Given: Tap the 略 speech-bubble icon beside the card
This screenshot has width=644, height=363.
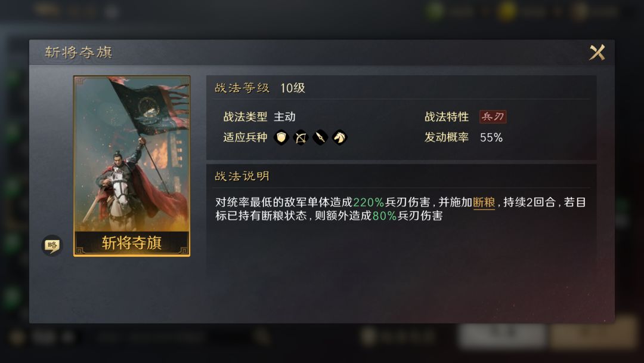Looking at the screenshot, I should pos(52,245).
